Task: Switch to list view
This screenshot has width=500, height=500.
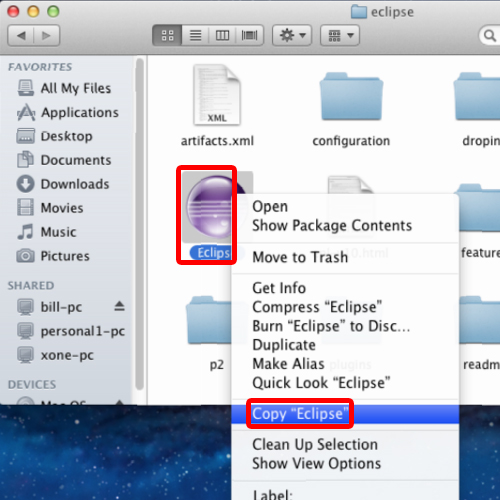Action: [x=195, y=35]
